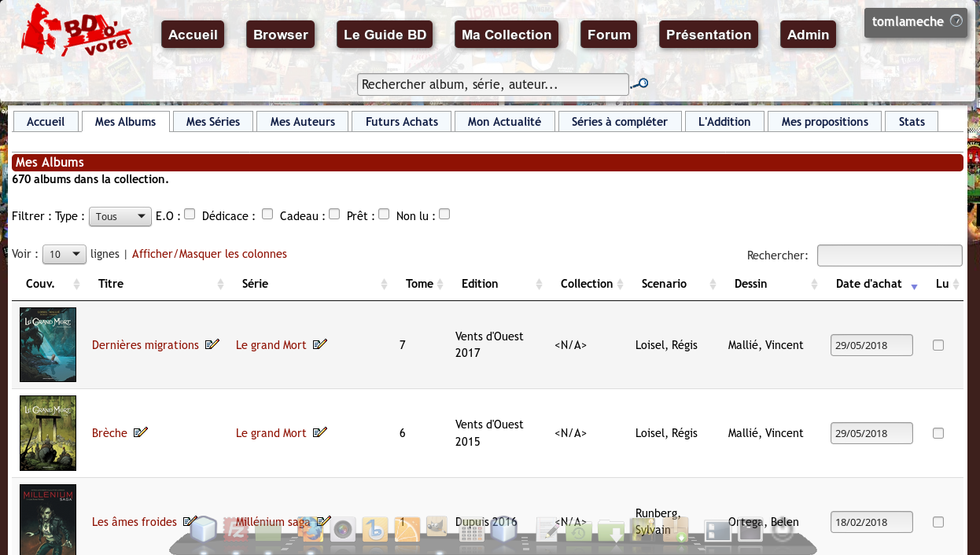Click the sort arrows for the Scenario column
Screen dimensions: 980x555
[713, 285]
